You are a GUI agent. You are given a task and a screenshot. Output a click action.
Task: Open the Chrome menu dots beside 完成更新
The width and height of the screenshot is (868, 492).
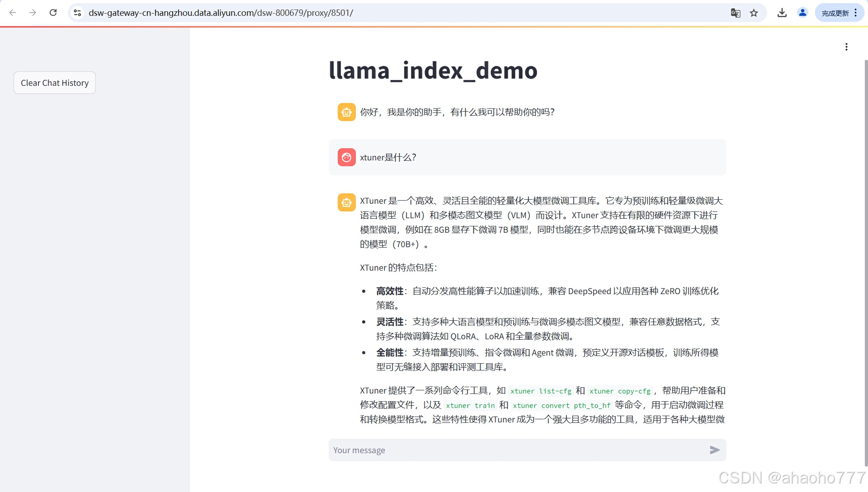[x=856, y=13]
